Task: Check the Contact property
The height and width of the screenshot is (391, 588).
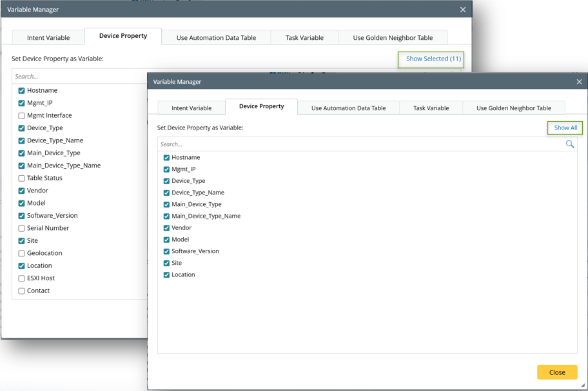Action: [x=21, y=291]
